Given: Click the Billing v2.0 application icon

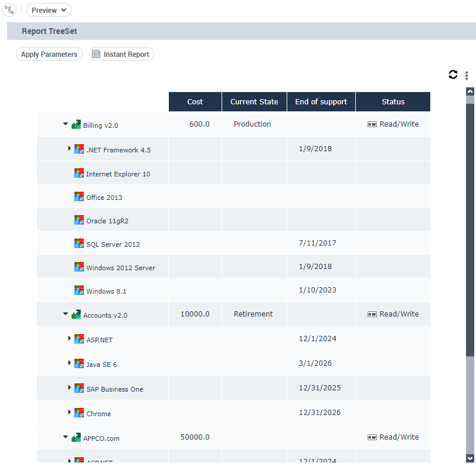Looking at the screenshot, I should tap(76, 124).
